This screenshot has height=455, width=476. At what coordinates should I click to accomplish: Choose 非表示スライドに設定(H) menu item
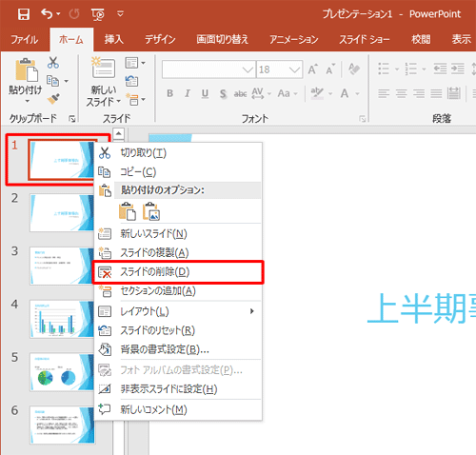pyautogui.click(x=178, y=389)
